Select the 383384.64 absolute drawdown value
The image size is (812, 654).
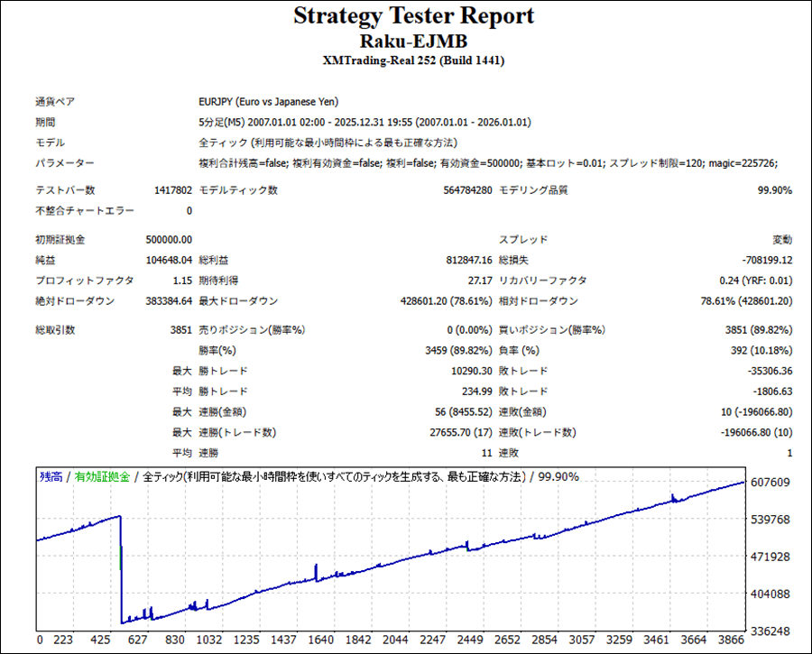coord(169,301)
